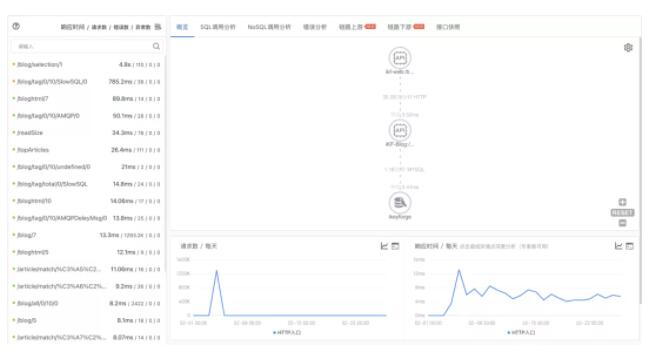Image resolution: width=648 pixels, height=362 pixels.
Task: Zoom out topology with minus icon
Action: pos(622,223)
